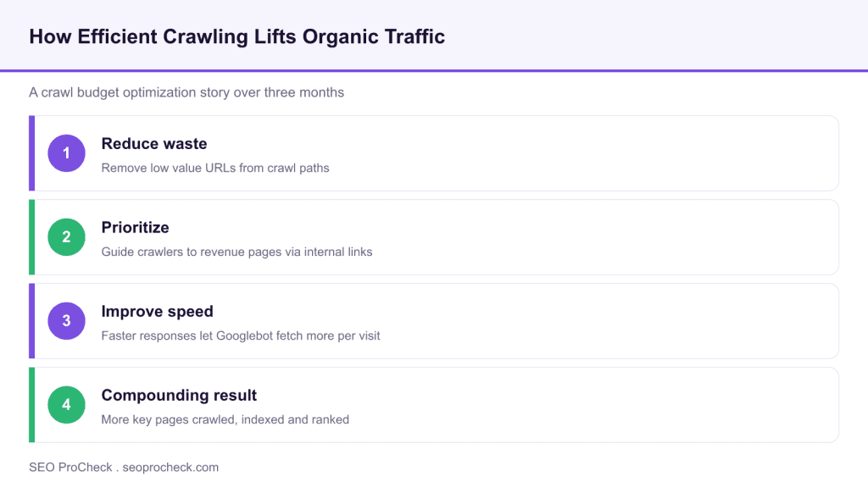Click the title How Efficient Crawling Lifts Organic Traffic
Image resolution: width=868 pixels, height=488 pixels.
(x=237, y=36)
